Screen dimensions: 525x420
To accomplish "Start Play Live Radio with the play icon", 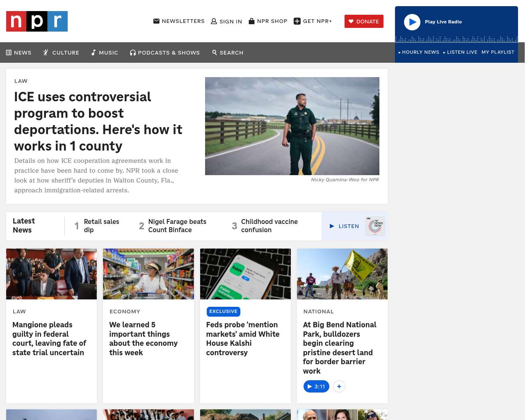I will 412,22.
